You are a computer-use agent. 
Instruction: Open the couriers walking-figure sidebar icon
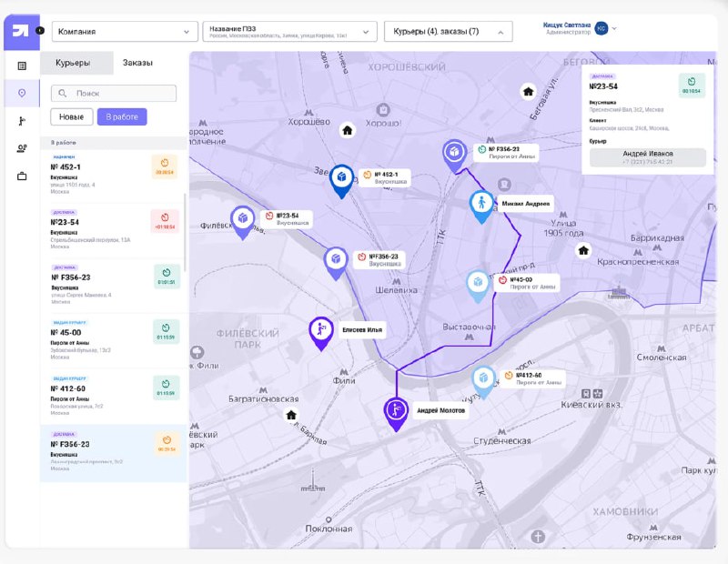[22, 121]
